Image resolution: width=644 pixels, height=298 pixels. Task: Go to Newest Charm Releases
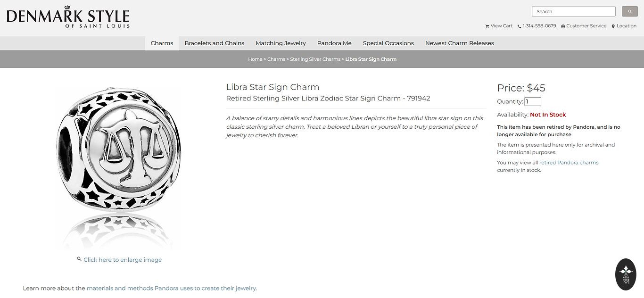click(460, 43)
